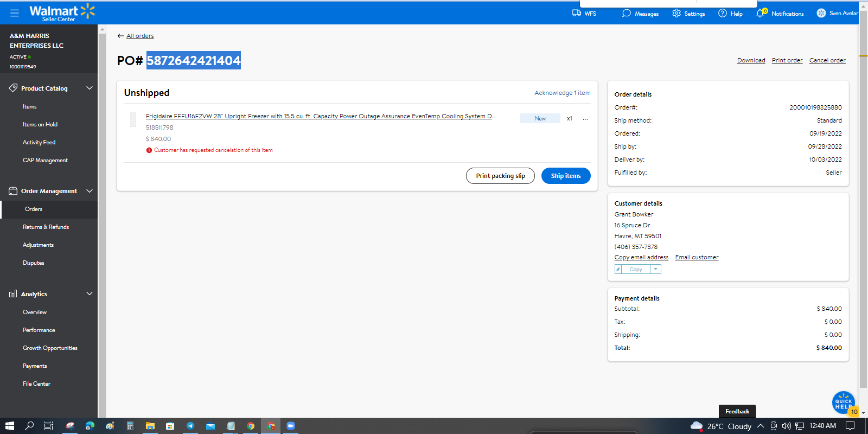Click Copy email address link
868x434 pixels.
coord(641,257)
